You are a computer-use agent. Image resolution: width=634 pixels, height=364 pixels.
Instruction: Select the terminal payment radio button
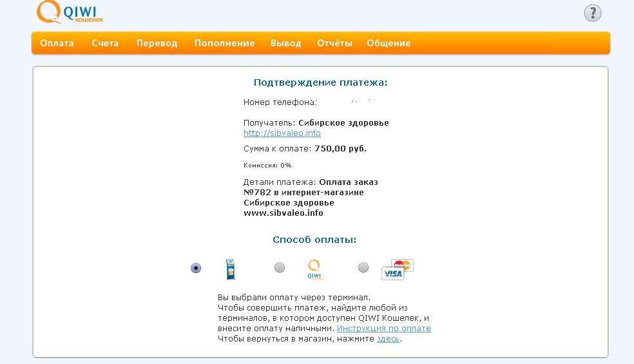[x=196, y=268]
